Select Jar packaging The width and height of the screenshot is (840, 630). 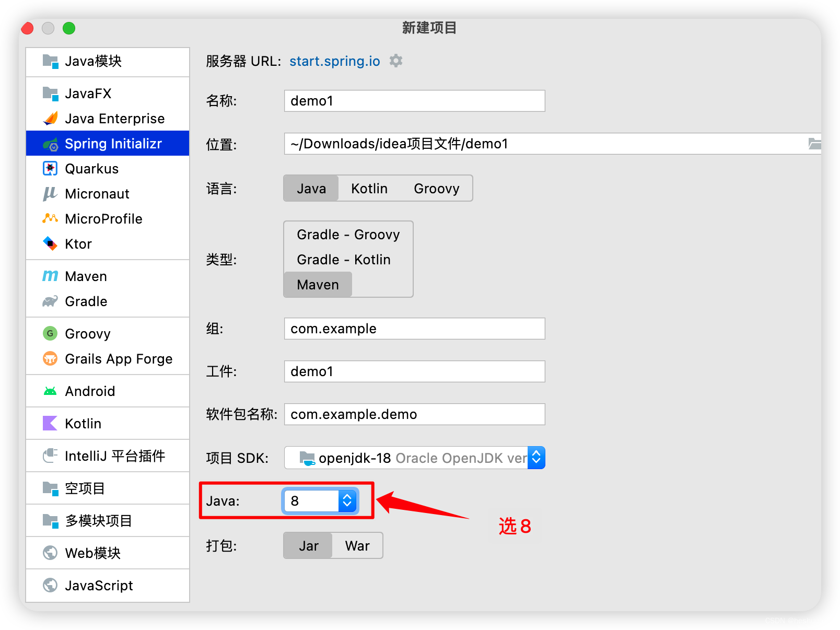click(308, 546)
